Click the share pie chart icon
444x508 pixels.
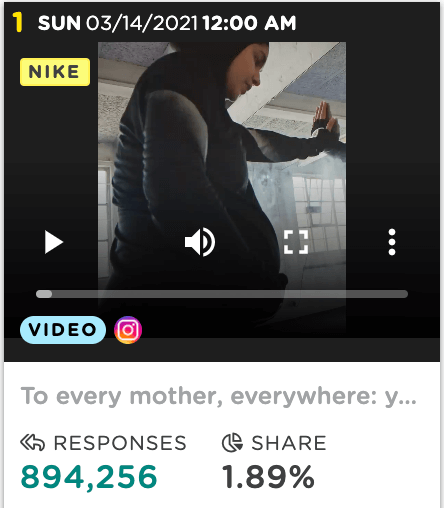232,443
